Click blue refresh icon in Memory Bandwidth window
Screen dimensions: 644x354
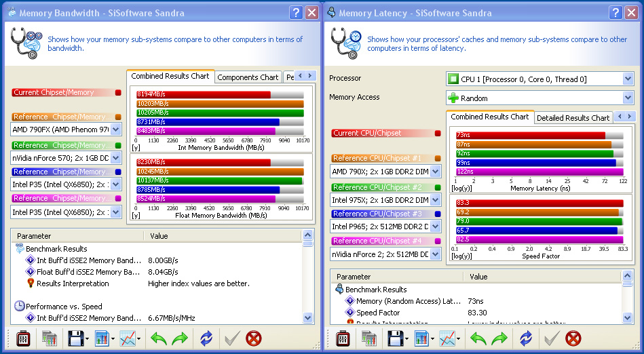click(x=206, y=338)
